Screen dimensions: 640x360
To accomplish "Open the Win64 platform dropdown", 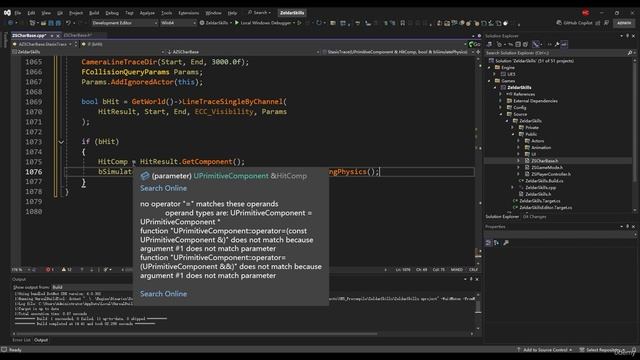I will 178,23.
